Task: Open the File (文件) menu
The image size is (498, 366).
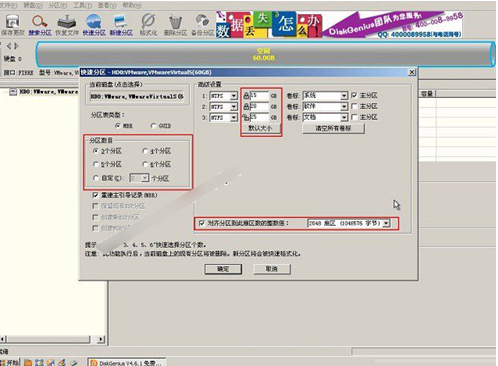Action: [x=8, y=5]
